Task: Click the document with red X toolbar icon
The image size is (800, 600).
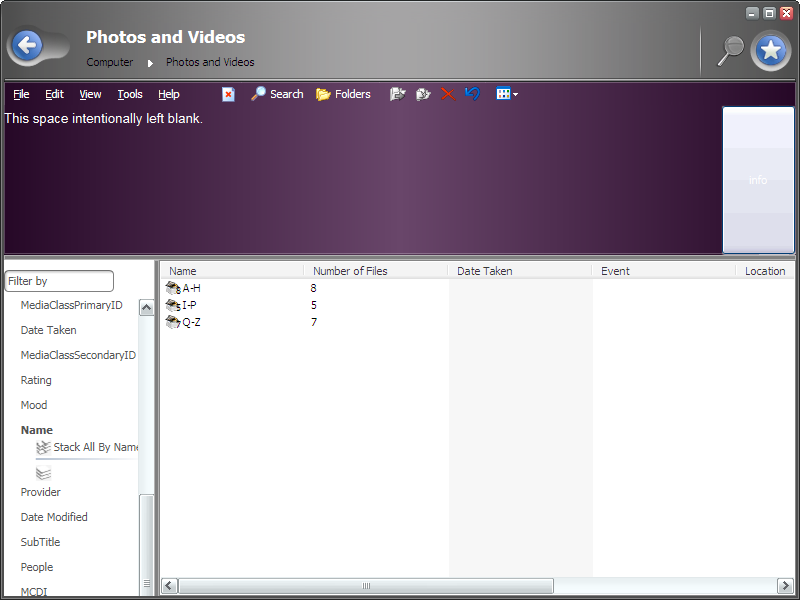Action: click(228, 94)
